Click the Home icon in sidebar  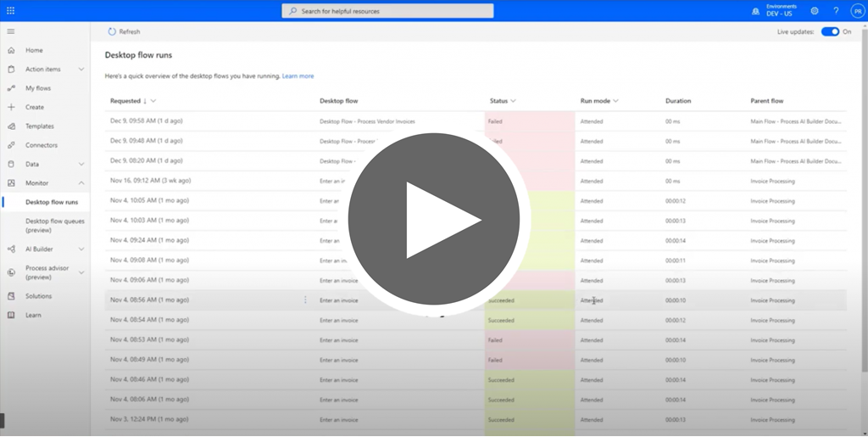click(x=11, y=50)
